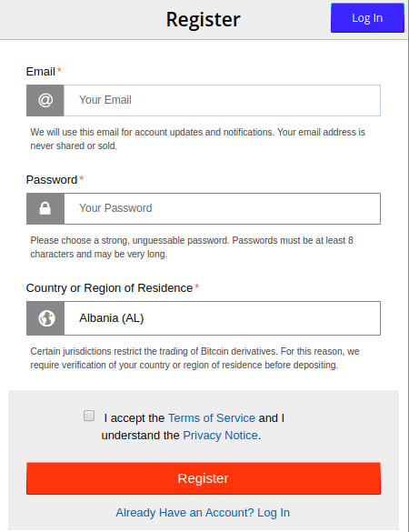Click the @ icon beside email field
The height and width of the screenshot is (532, 409).
45,100
